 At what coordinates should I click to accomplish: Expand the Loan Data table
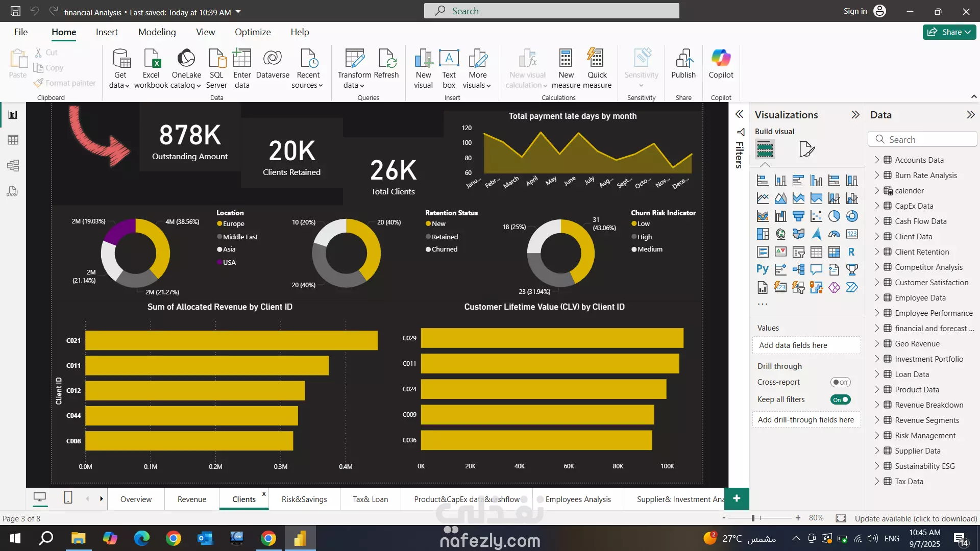(877, 374)
